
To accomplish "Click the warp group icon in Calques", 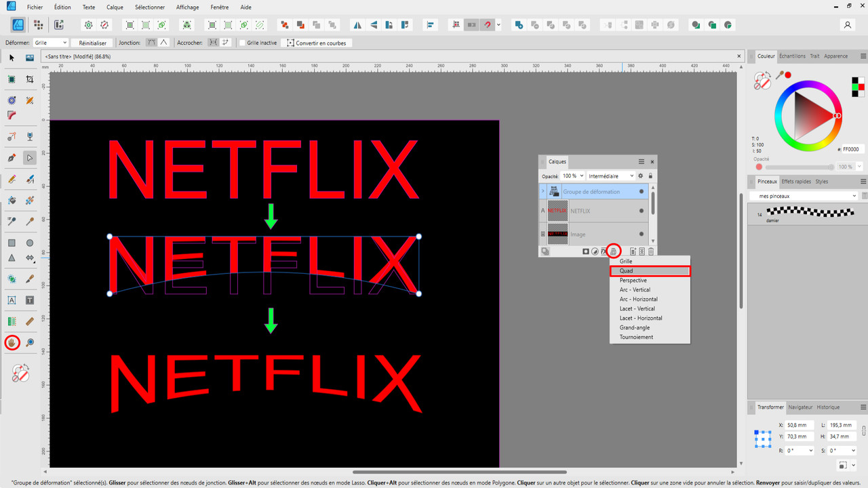I will click(613, 251).
